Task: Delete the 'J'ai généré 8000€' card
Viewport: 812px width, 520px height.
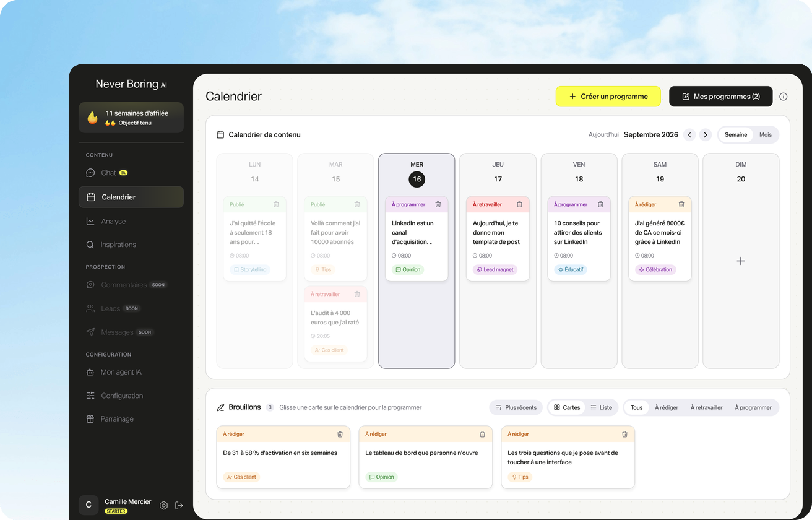Action: [681, 204]
